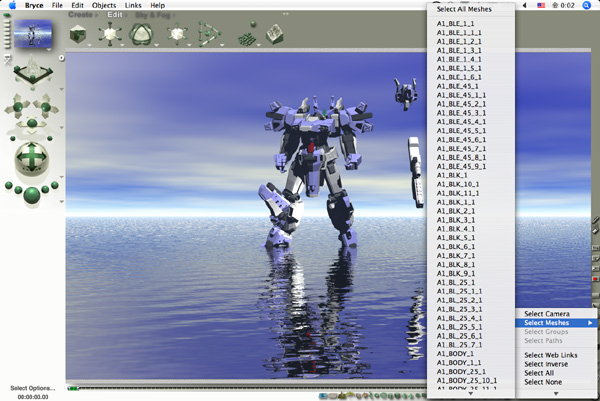This screenshot has width=600, height=401.
Task: Click the Materials cube icon in Edit palette
Action: [x=78, y=34]
